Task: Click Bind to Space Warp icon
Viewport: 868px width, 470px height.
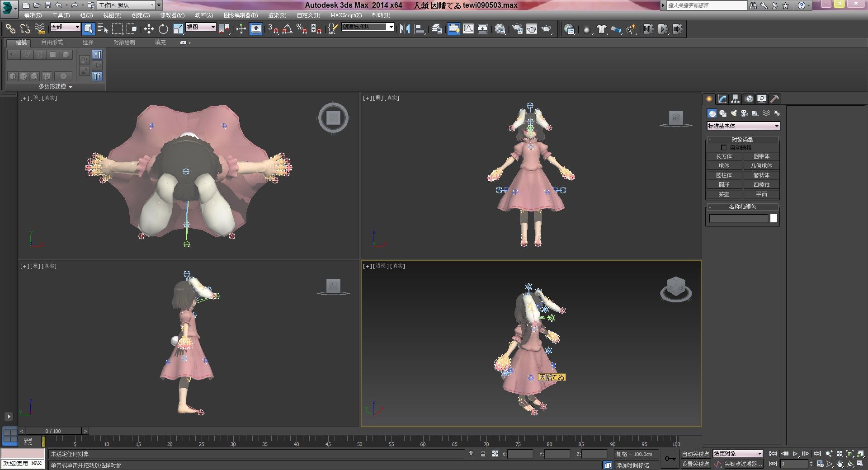Action: (x=40, y=29)
